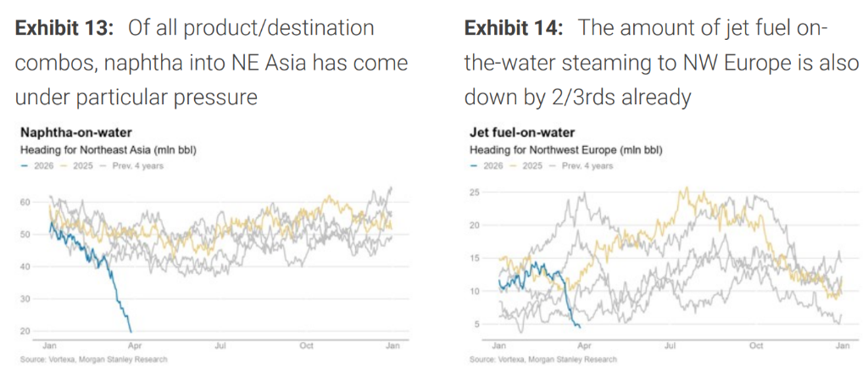868x387 pixels.
Task: Click the 60 y-axis value on the naphtha chart
Action: (25, 202)
